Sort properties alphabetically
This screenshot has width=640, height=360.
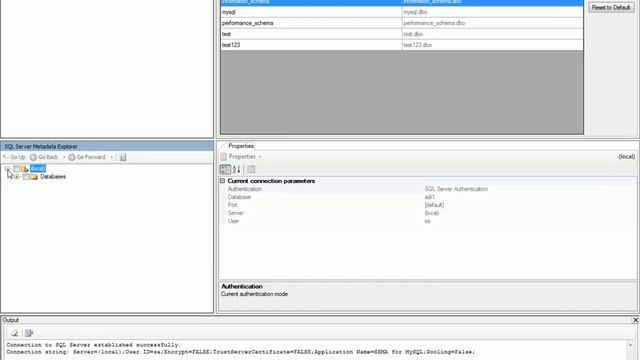point(236,169)
